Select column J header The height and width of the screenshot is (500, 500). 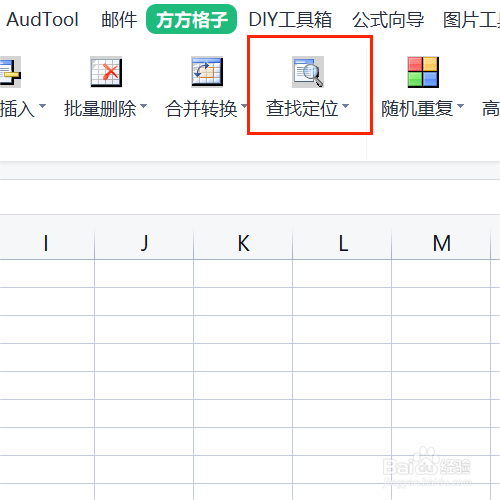144,243
